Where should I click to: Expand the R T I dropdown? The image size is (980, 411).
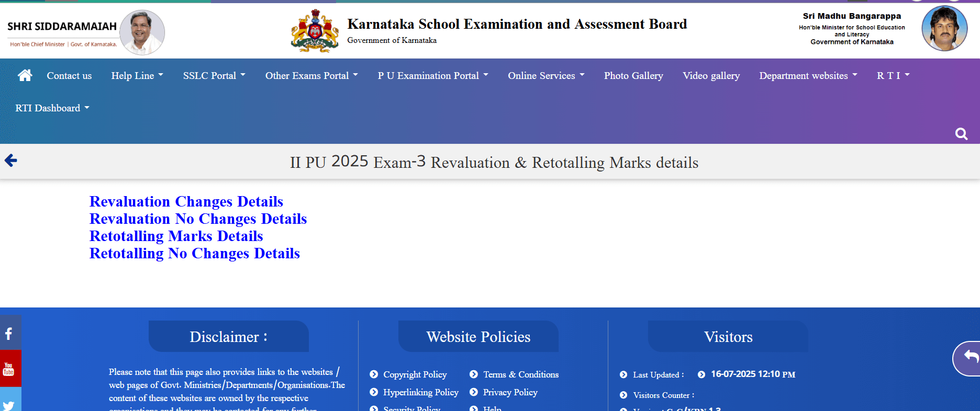click(x=893, y=75)
